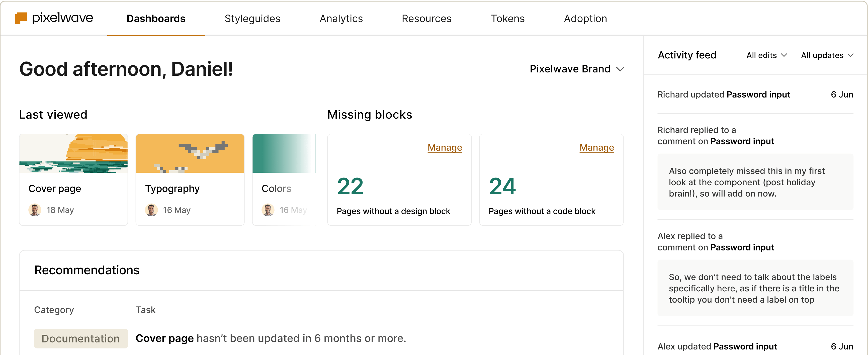
Task: Open Cover page link in Recommendations
Action: pyautogui.click(x=164, y=338)
